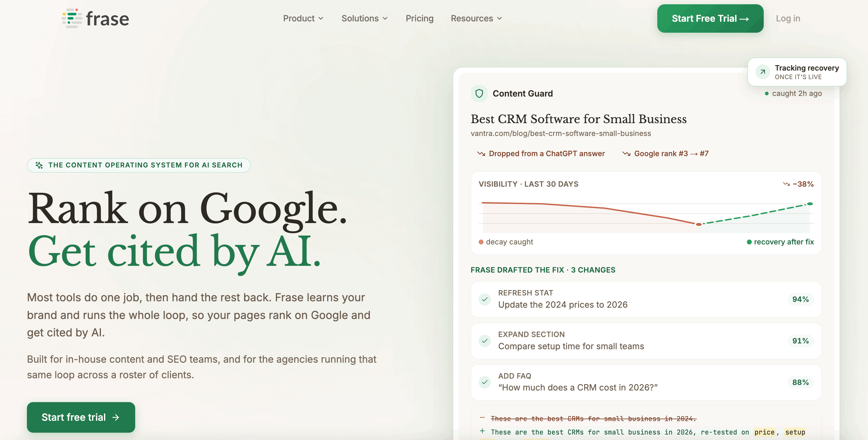Click the sparkle icon in AI search badge
Viewport: 868px width, 440px height.
tap(39, 165)
